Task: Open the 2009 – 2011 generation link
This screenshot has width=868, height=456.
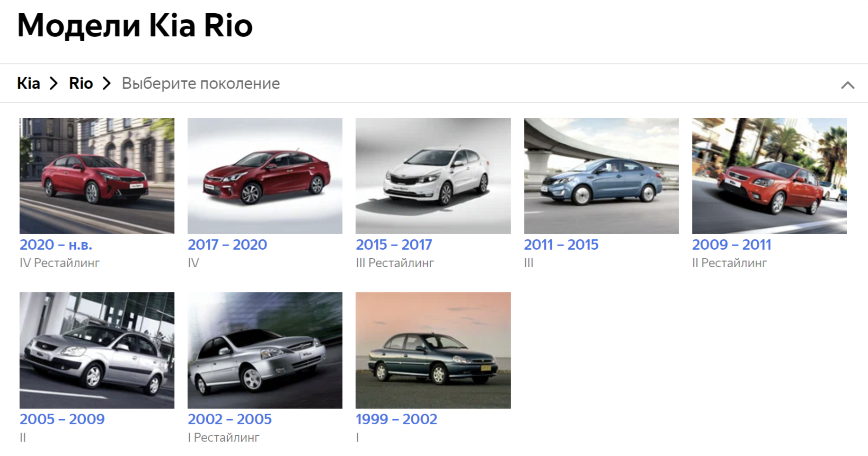Action: point(731,245)
